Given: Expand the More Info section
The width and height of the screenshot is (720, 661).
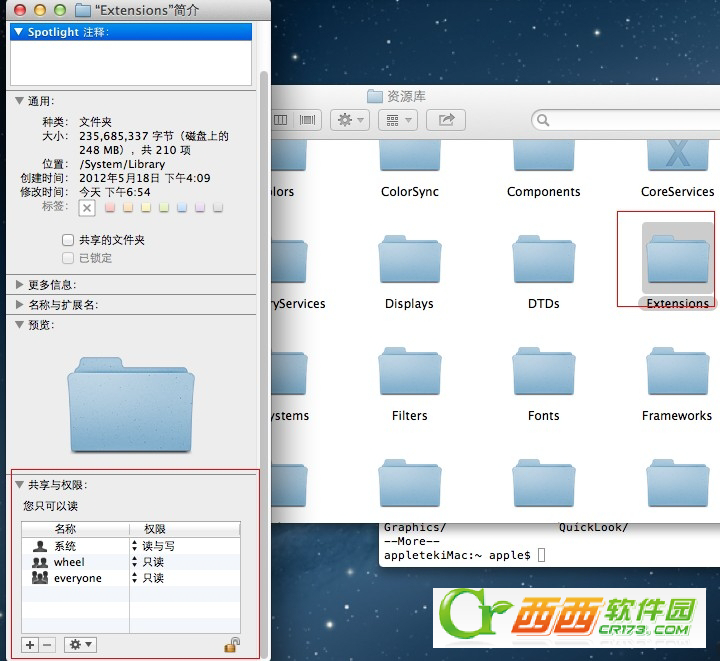Looking at the screenshot, I should tap(19, 285).
